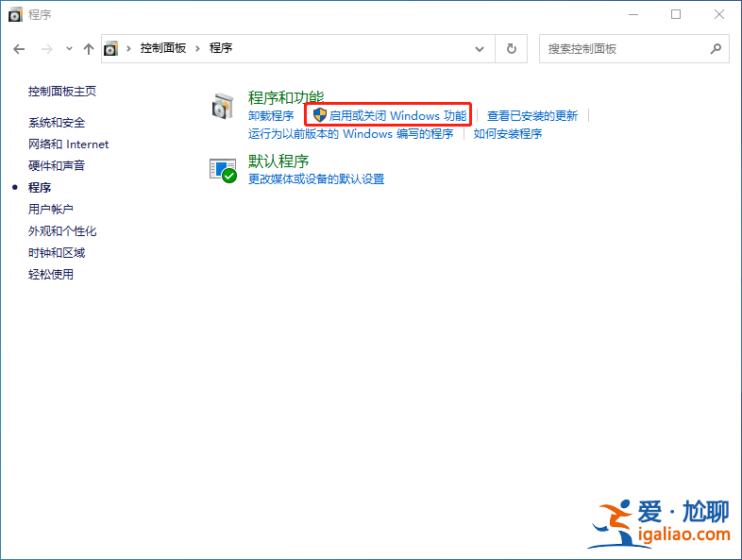
Task: Click 卸载程序 link
Action: coord(271,116)
